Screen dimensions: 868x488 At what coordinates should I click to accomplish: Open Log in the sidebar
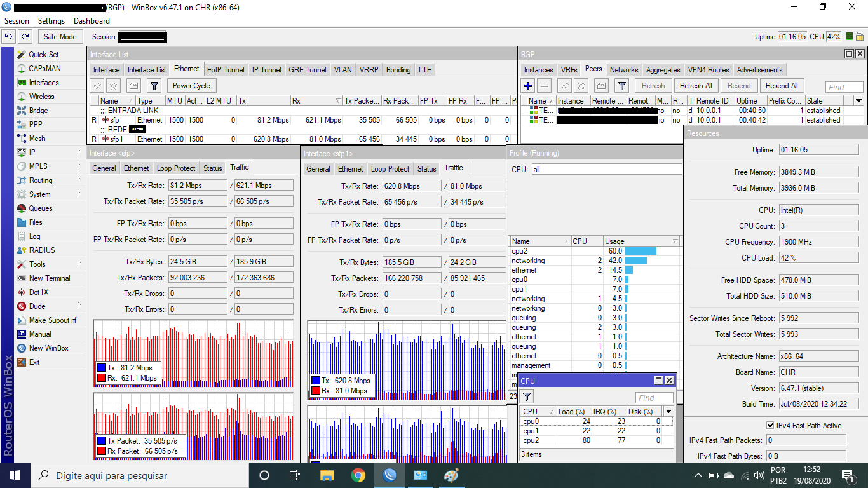34,236
